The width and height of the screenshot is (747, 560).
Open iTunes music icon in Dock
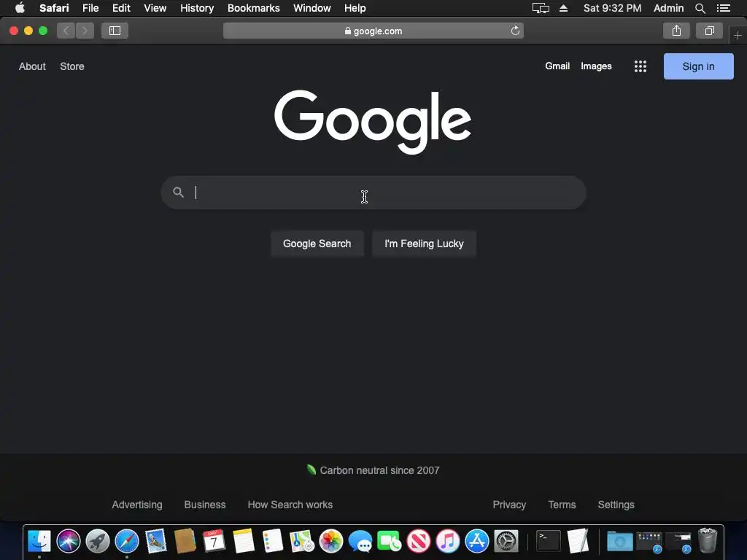point(448,542)
